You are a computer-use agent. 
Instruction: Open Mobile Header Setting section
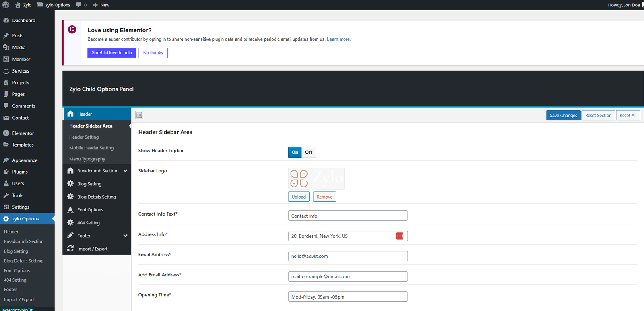point(91,148)
